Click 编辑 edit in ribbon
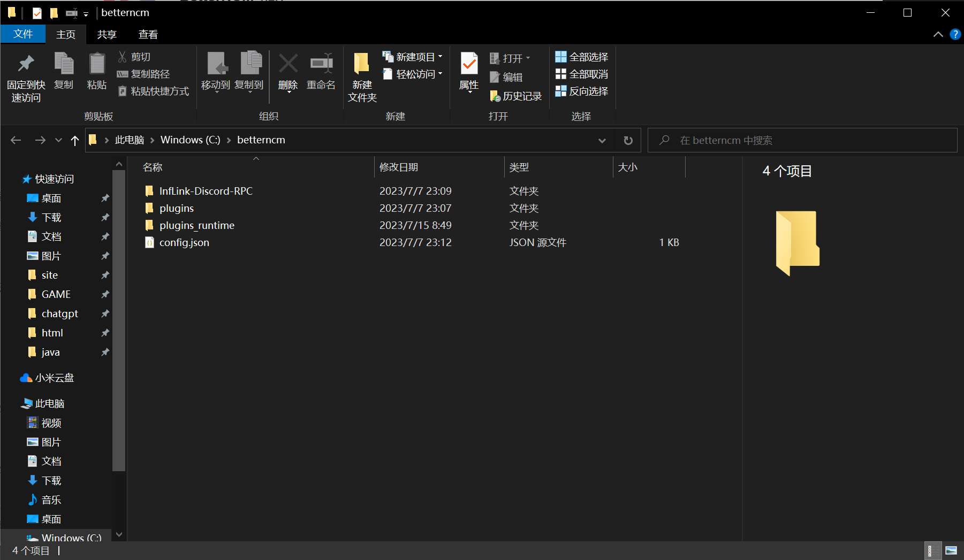Viewport: 964px width, 560px height. click(506, 77)
